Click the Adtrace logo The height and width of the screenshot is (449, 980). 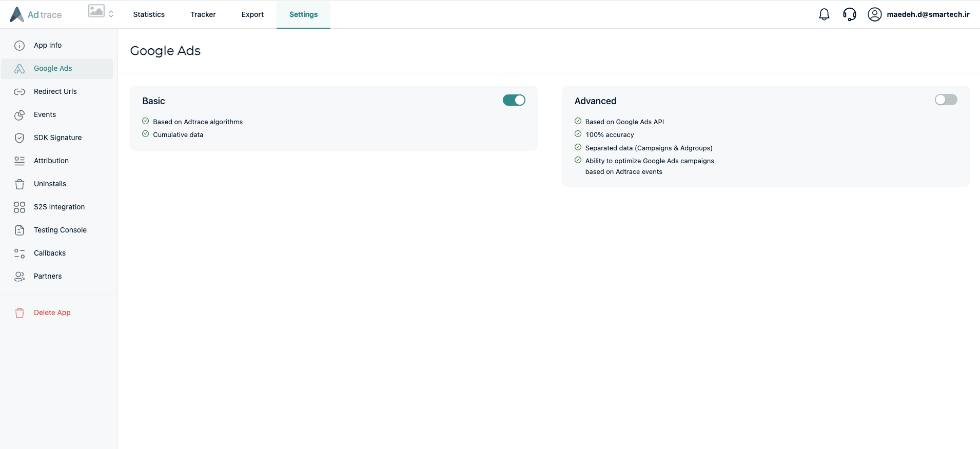click(x=35, y=14)
